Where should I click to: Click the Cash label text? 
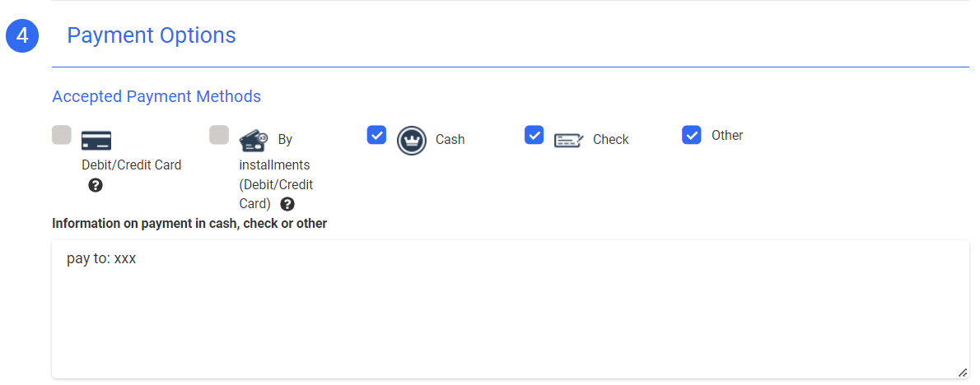[x=450, y=140]
